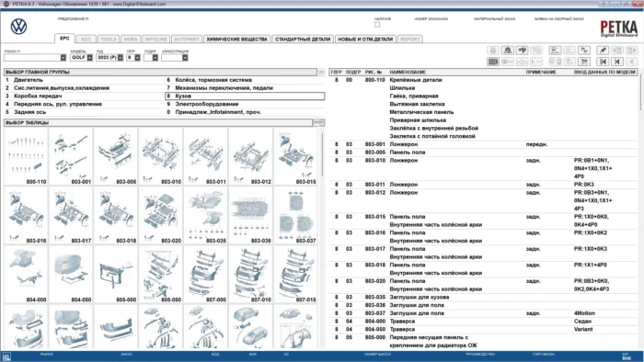Open the ELSA toolbar icon

[556, 51]
